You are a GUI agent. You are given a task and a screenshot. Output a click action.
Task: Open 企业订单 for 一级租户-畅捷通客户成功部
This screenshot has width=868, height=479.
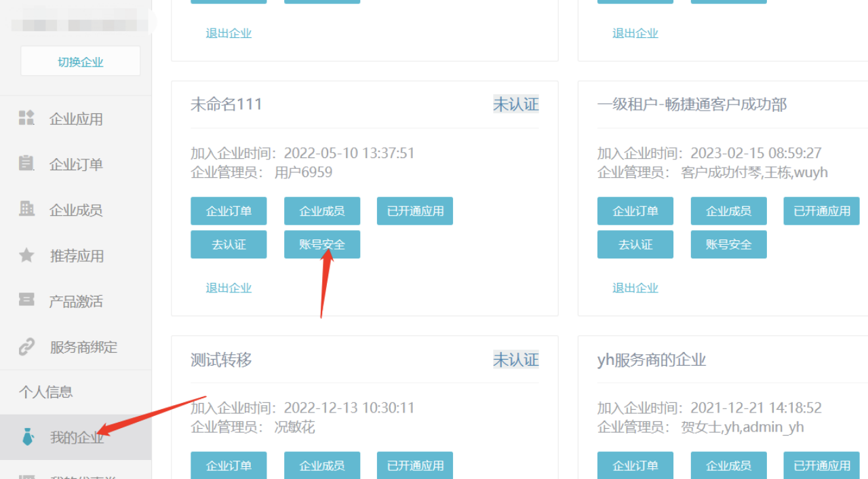635,211
